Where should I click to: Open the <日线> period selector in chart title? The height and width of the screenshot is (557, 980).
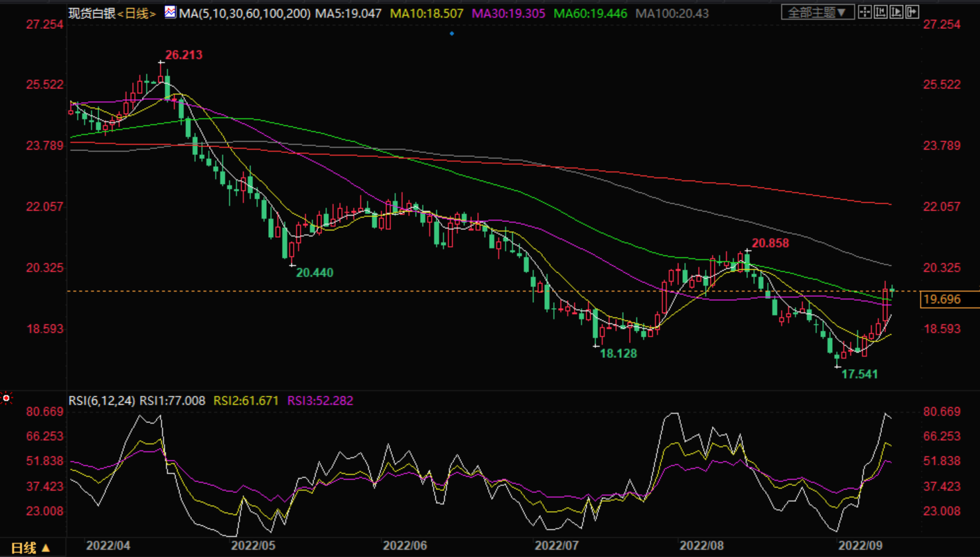point(137,13)
